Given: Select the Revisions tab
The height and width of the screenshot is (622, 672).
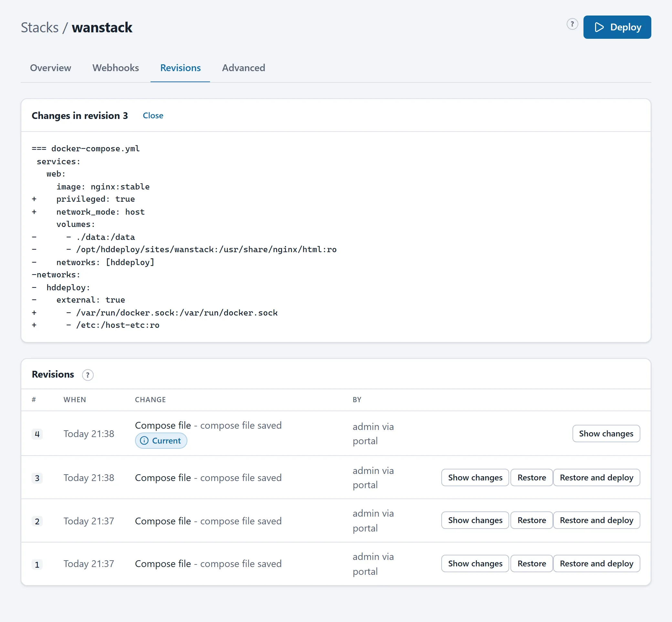Looking at the screenshot, I should [180, 68].
